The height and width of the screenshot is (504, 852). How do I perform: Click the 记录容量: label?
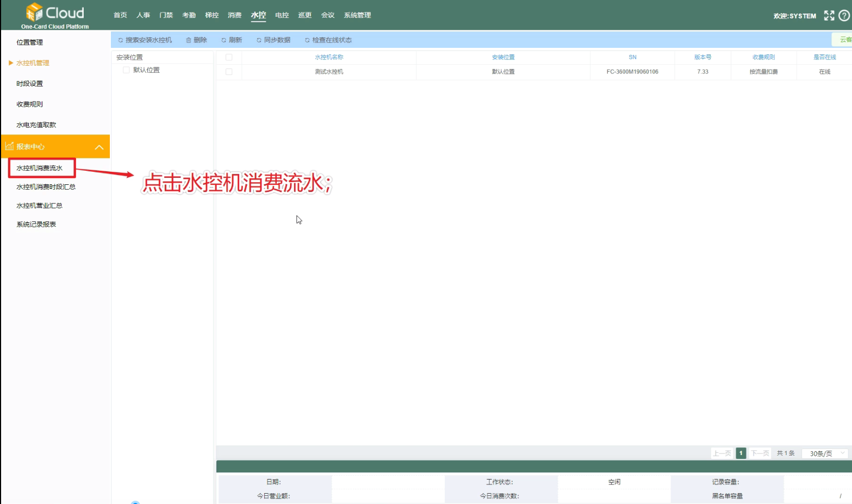click(725, 482)
